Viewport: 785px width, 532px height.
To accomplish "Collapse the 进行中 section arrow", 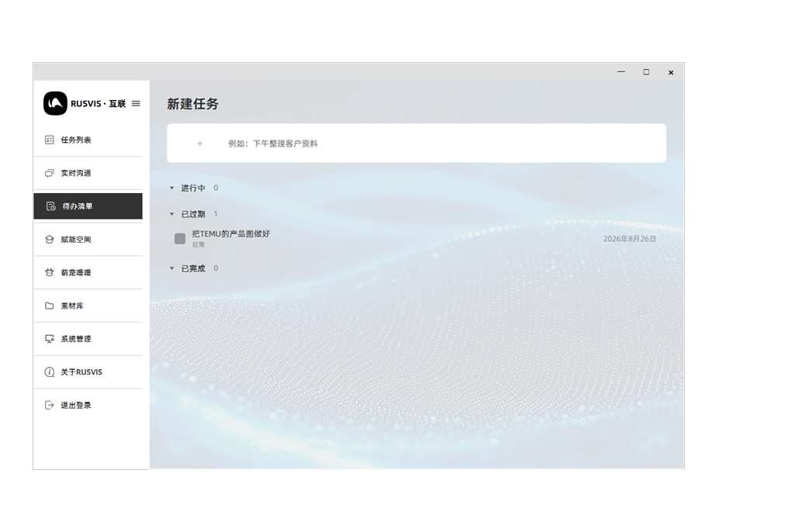I will [x=171, y=188].
